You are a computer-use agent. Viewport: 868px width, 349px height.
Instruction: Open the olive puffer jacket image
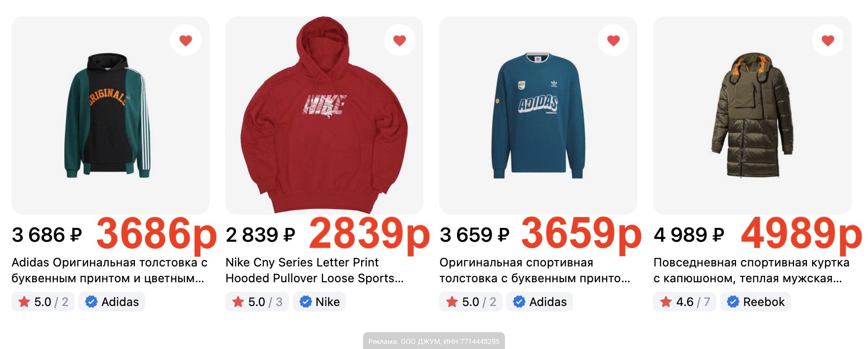coord(752,115)
